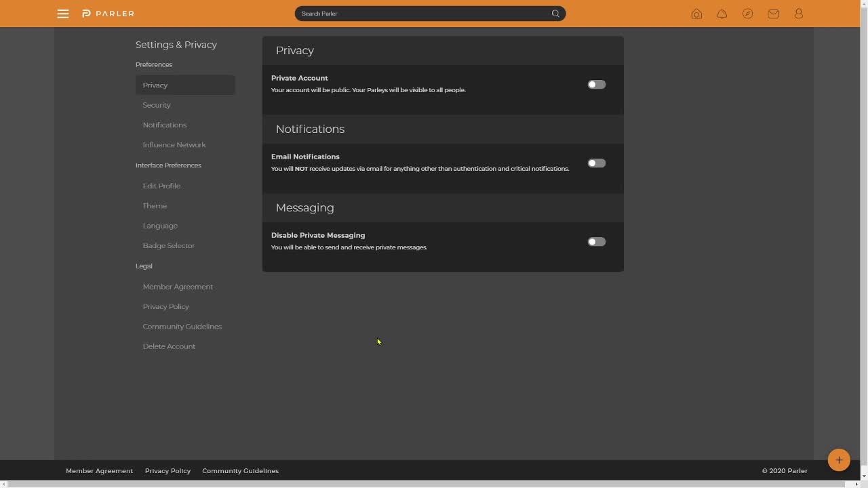Click the Parler logo
This screenshot has width=868, height=488.
point(108,14)
